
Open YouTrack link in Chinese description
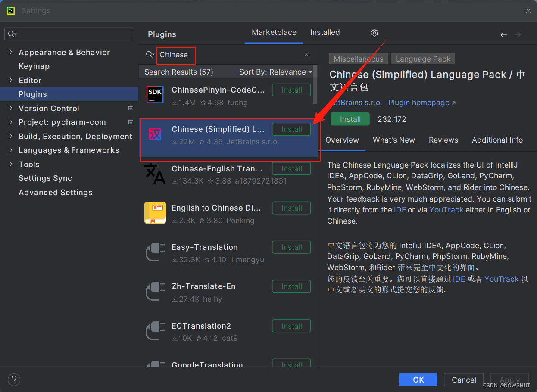(501, 279)
